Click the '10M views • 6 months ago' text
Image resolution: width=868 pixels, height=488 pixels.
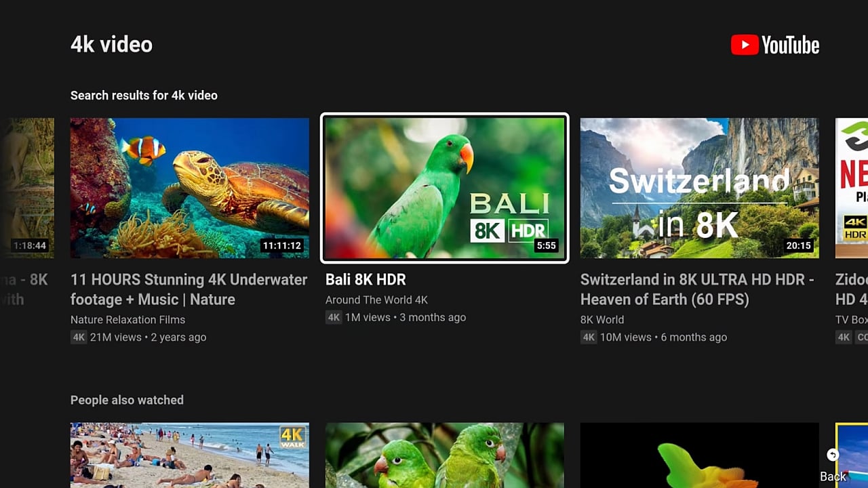664,337
